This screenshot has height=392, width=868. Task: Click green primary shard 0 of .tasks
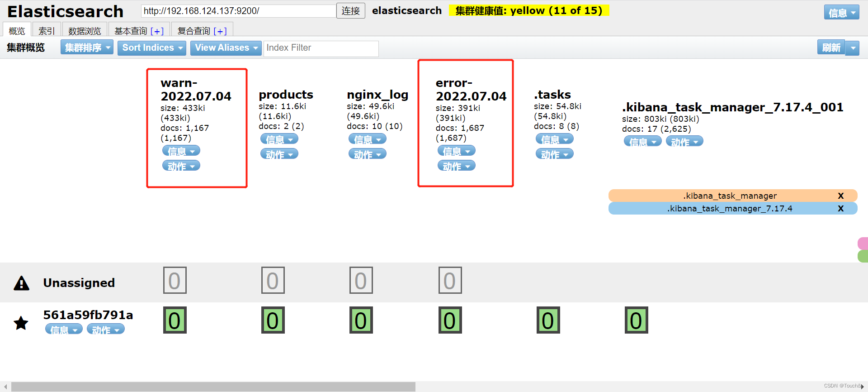pyautogui.click(x=548, y=320)
